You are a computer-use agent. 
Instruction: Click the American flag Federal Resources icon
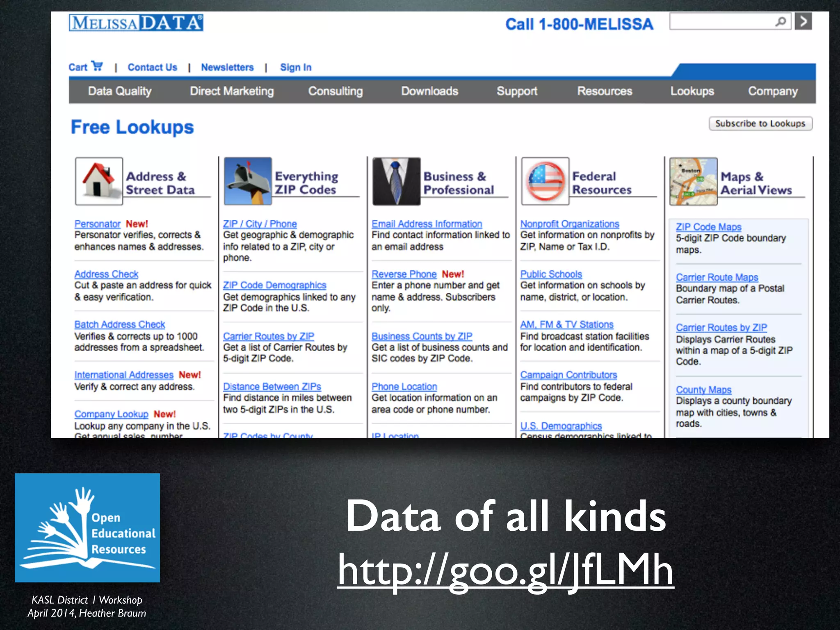545,181
